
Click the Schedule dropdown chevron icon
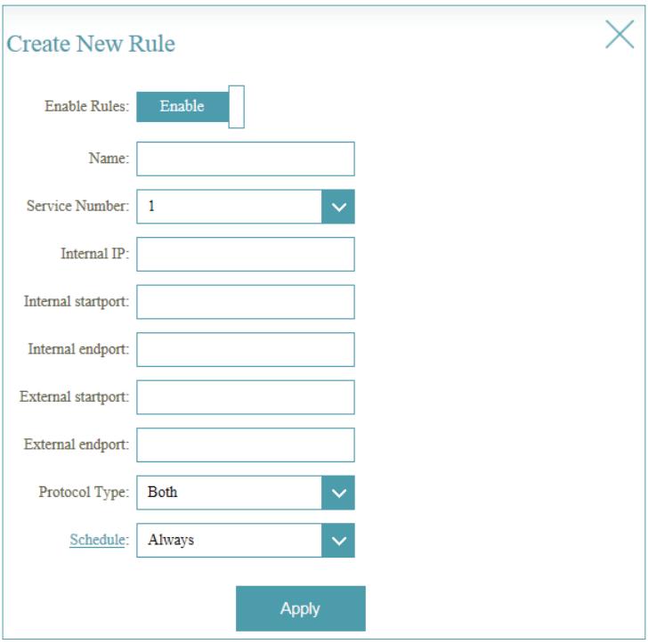337,540
